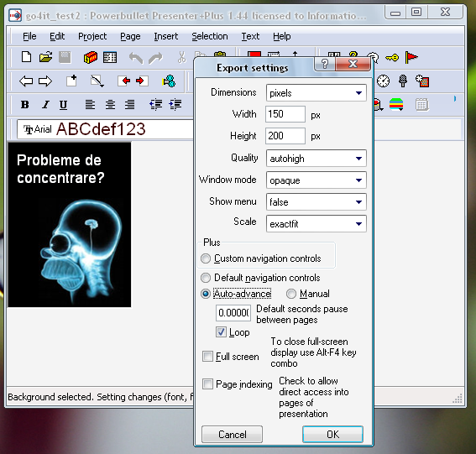The height and width of the screenshot is (454, 476).
Task: Select Default navigation controls radio
Action: 206,278
